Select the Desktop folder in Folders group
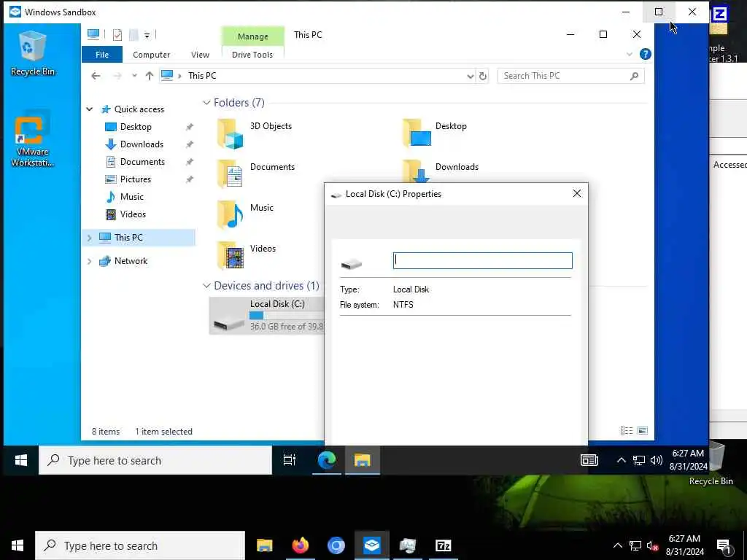Screen dimensions: 747x560 tap(435, 133)
